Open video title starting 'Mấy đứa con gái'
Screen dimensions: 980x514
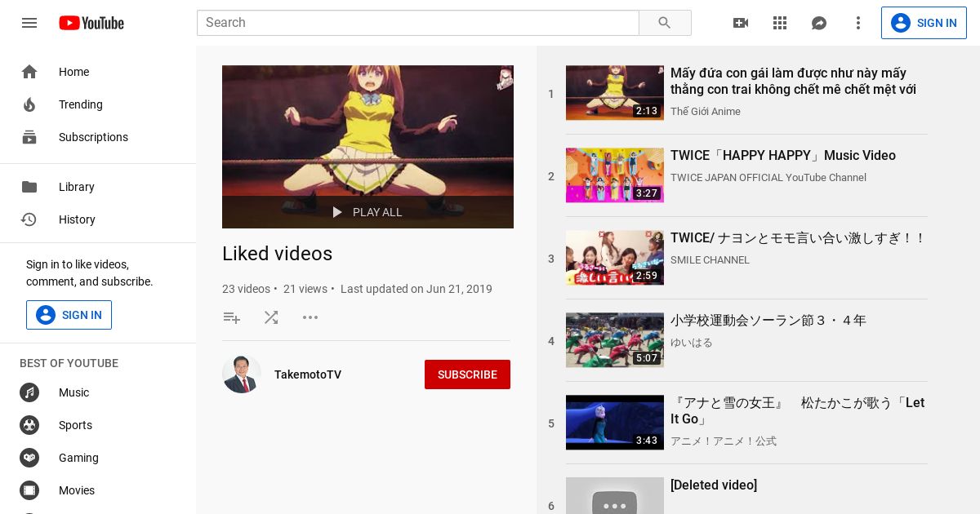pos(793,82)
